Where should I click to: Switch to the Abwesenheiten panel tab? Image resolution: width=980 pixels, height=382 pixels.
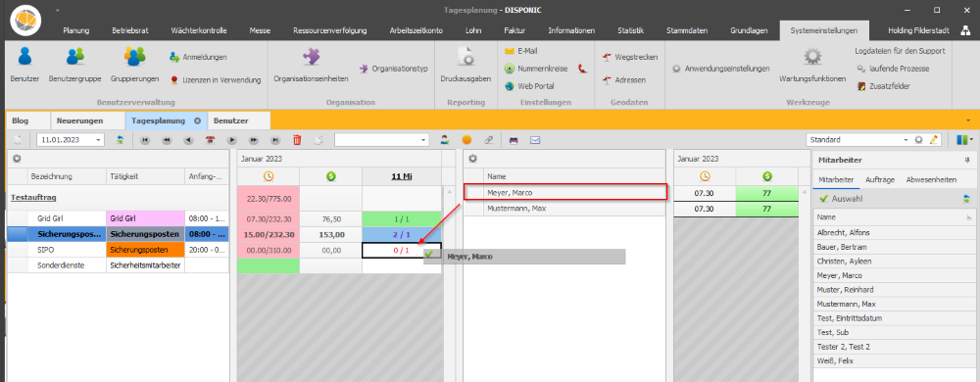[931, 180]
